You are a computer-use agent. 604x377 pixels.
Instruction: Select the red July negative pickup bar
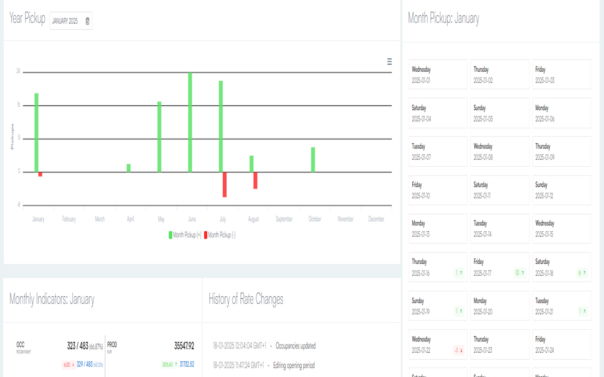(225, 184)
